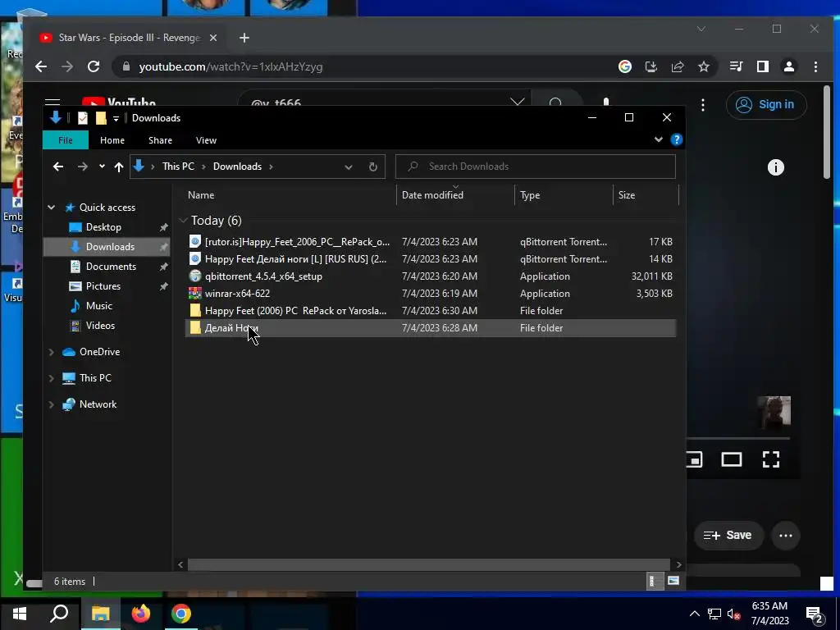
Task: Select qbittorrent_4.5.4_x64_setup file
Action: tap(430, 276)
